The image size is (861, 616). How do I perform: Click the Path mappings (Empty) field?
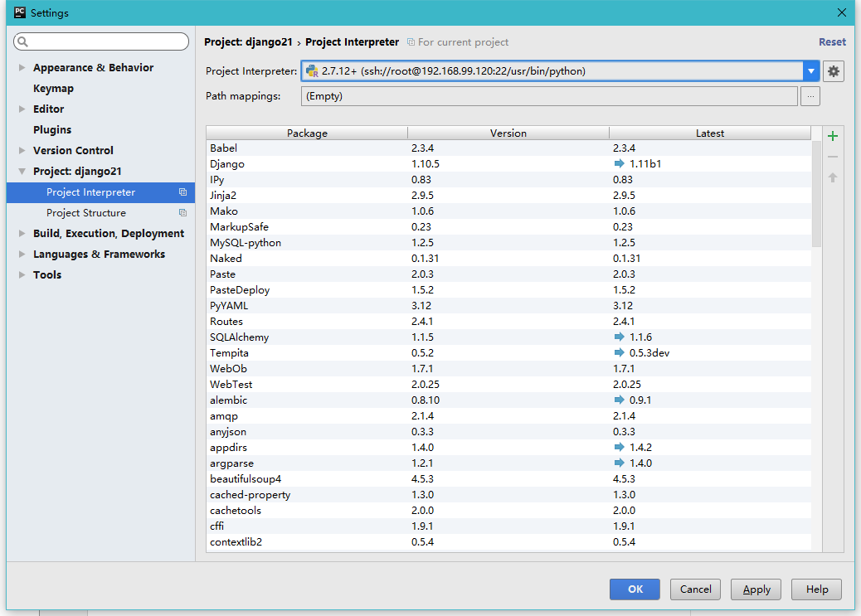click(x=549, y=96)
